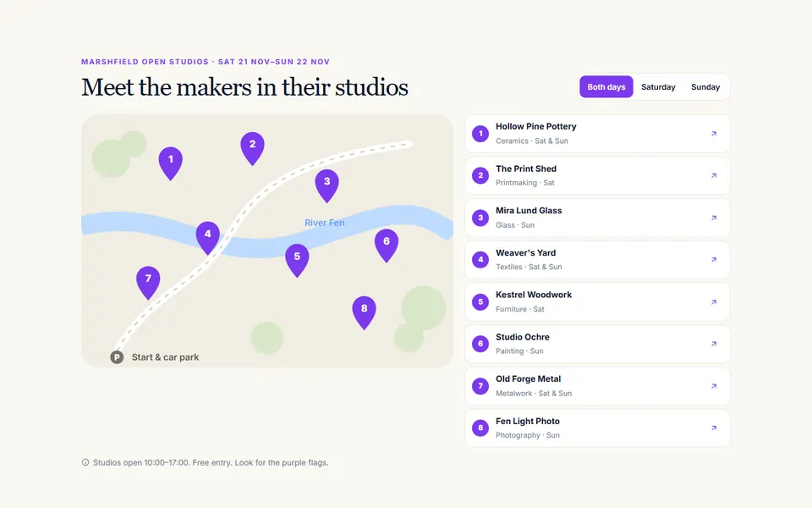Open arrow icon on Kestrel Woodwork row
Image resolution: width=812 pixels, height=508 pixels.
[x=714, y=301]
